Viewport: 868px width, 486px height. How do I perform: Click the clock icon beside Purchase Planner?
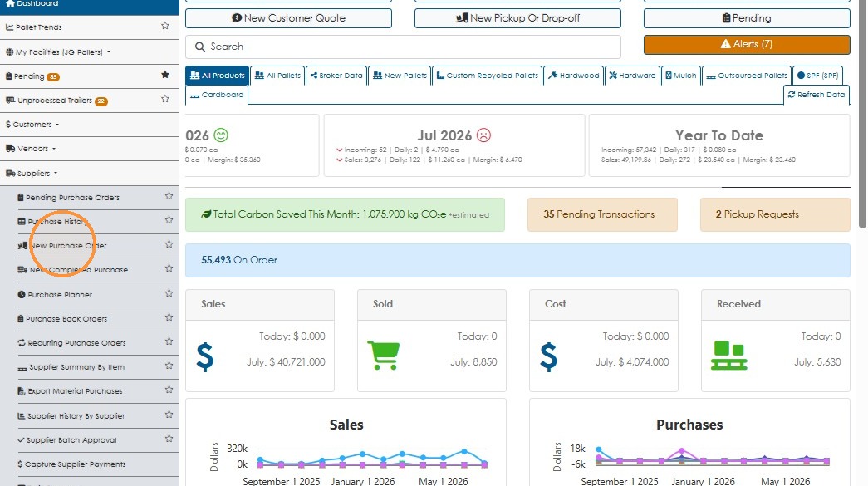(22, 294)
